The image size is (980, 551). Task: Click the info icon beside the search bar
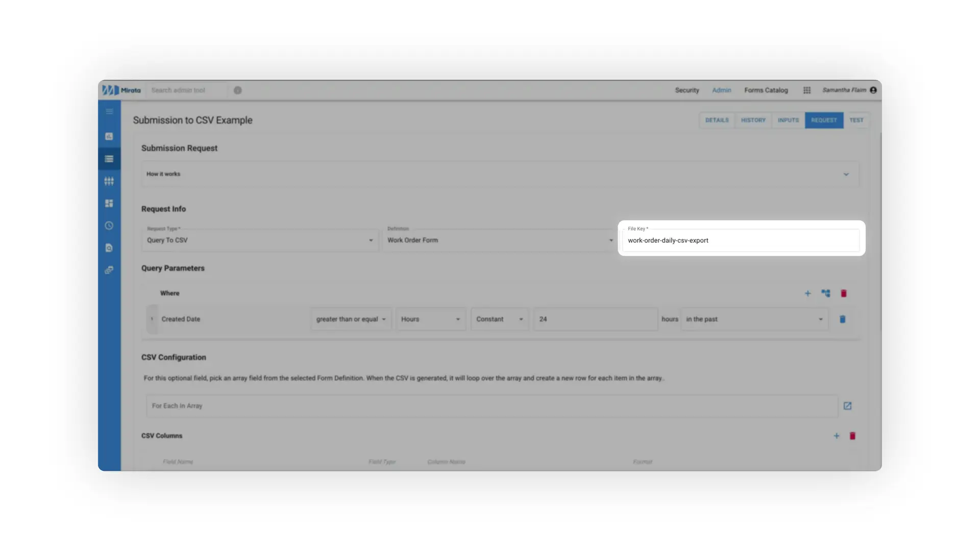click(237, 90)
